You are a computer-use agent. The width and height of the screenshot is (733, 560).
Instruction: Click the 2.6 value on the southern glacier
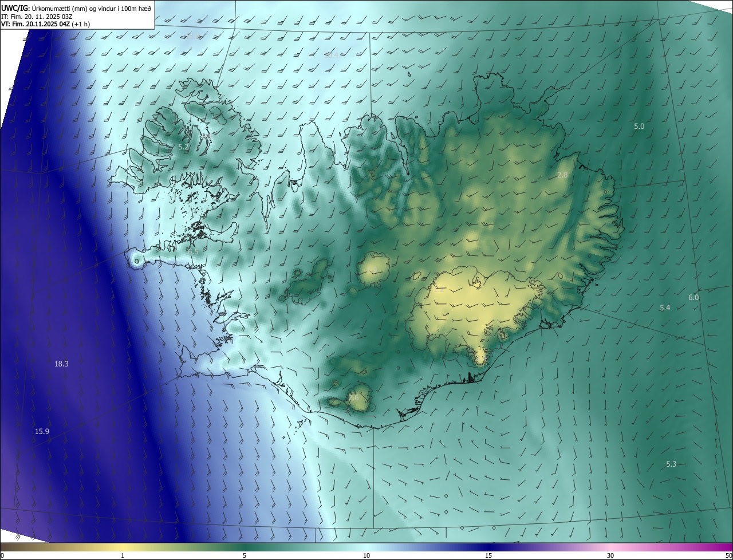tap(353, 398)
